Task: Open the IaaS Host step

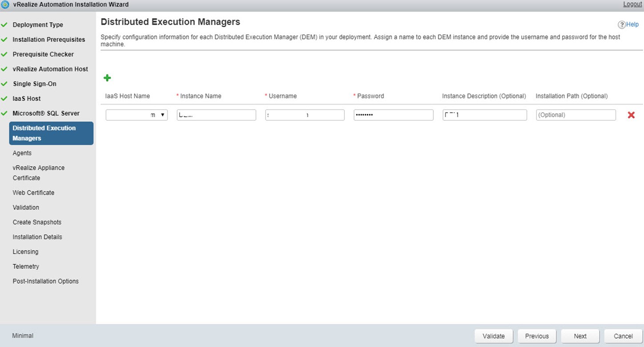Action: [x=27, y=98]
